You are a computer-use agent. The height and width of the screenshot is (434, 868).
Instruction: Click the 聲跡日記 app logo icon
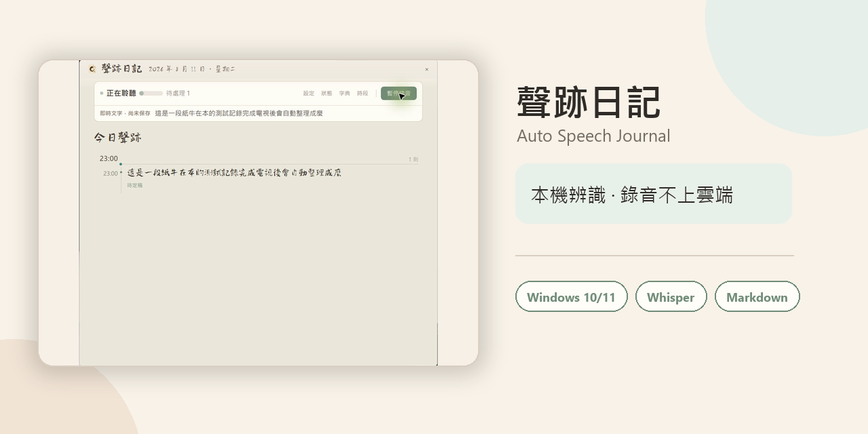coord(92,68)
